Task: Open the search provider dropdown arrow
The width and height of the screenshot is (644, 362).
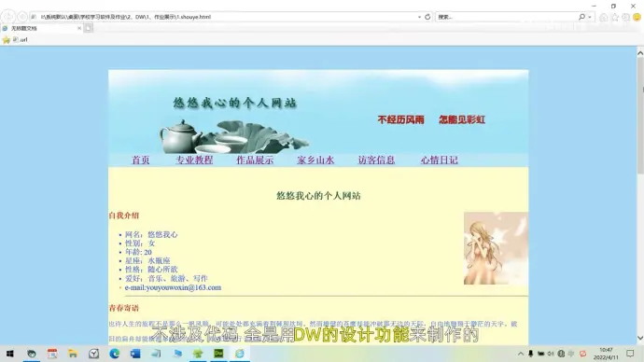Action: click(590, 17)
